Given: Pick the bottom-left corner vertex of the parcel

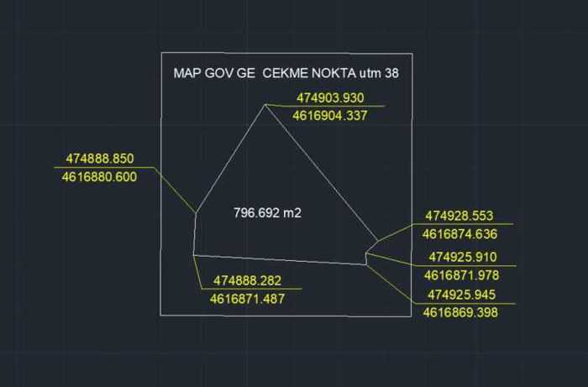Looking at the screenshot, I should point(193,254).
